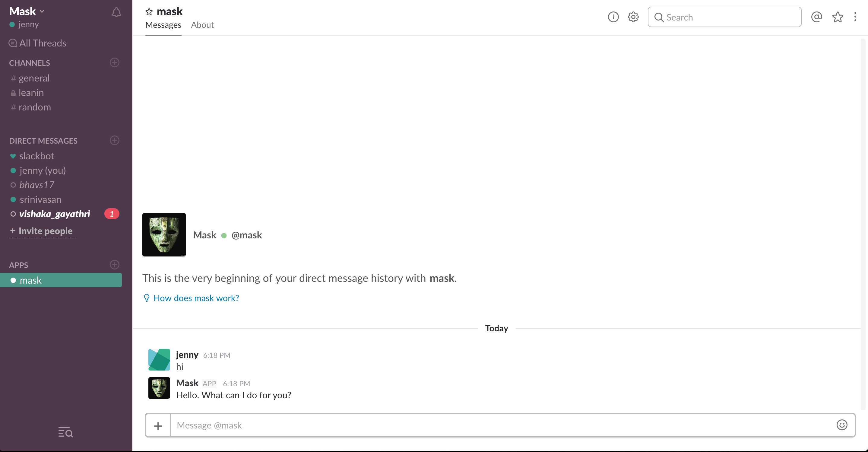The width and height of the screenshot is (868, 452).
Task: Star the mask conversation
Action: [149, 12]
